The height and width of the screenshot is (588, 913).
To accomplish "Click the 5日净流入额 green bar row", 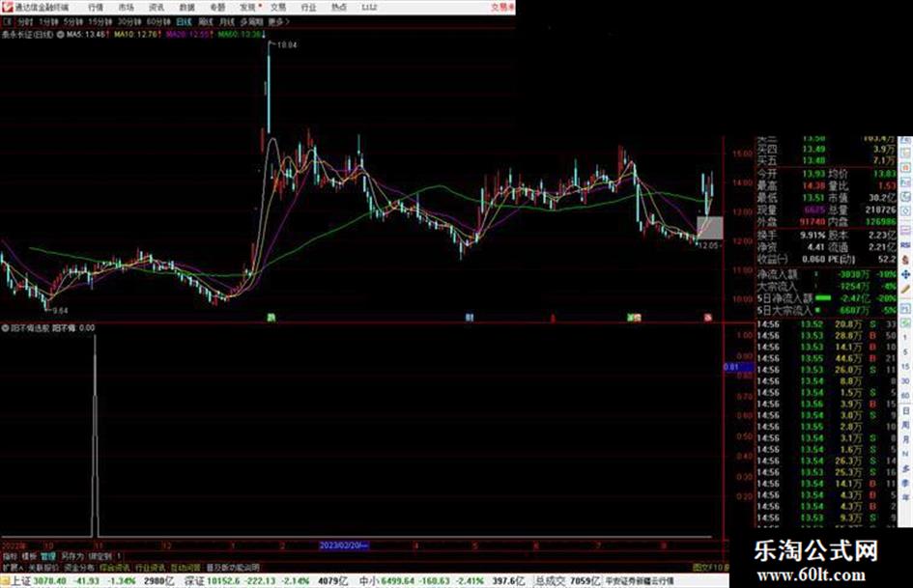I will coord(827,298).
